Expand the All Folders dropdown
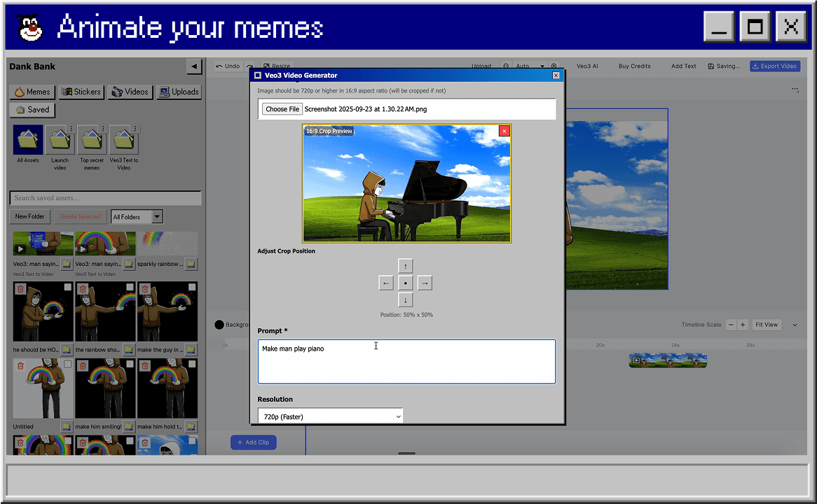The image size is (817, 504). [x=136, y=216]
